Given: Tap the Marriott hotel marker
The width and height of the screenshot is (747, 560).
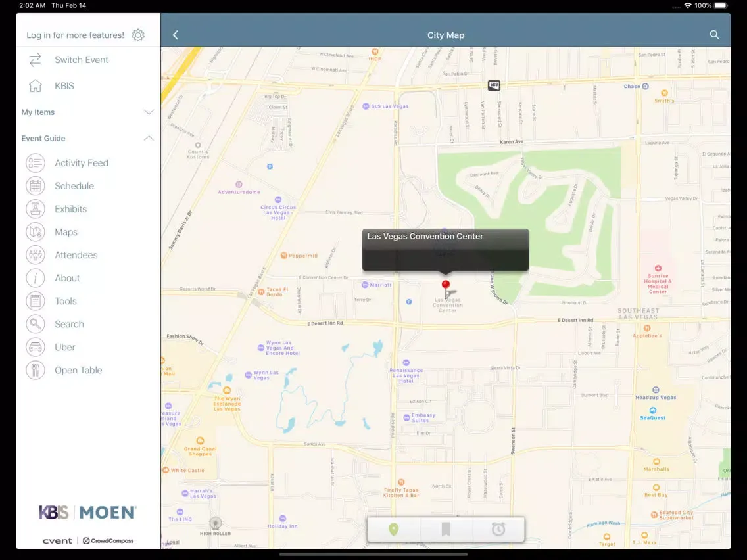Looking at the screenshot, I should [x=365, y=285].
